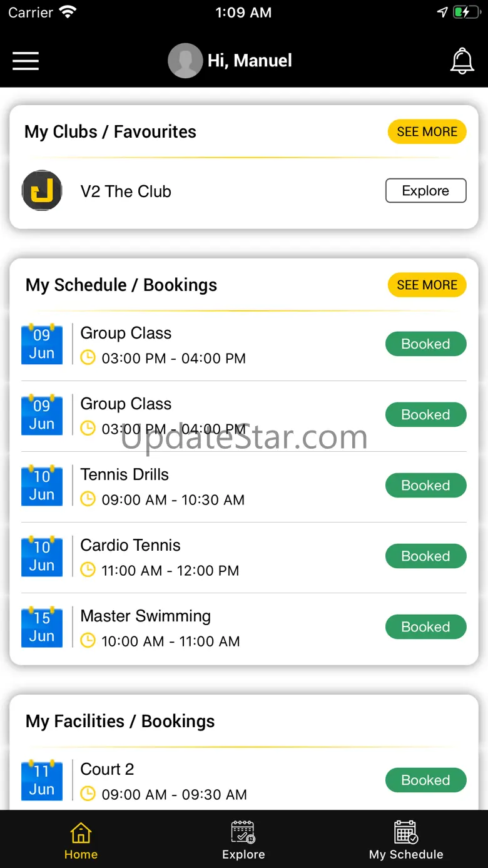The height and width of the screenshot is (868, 488).
Task: Switch to the Explore tab
Action: coord(243,840)
